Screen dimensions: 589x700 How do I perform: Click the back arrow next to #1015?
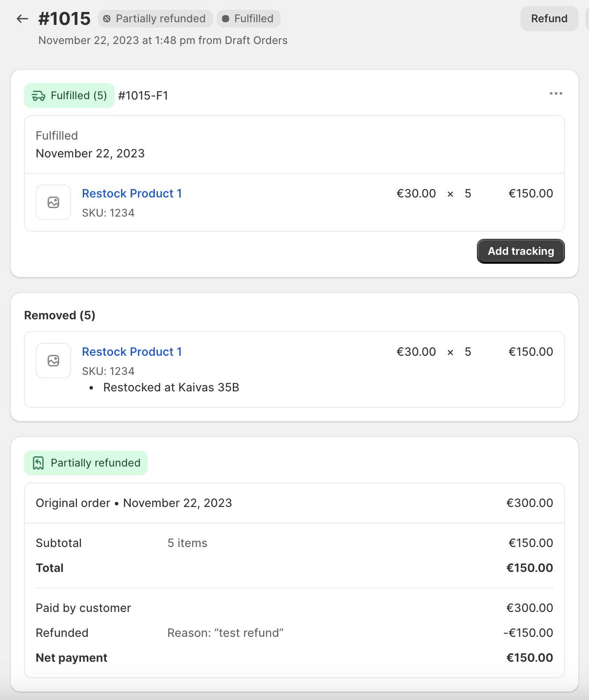22,19
